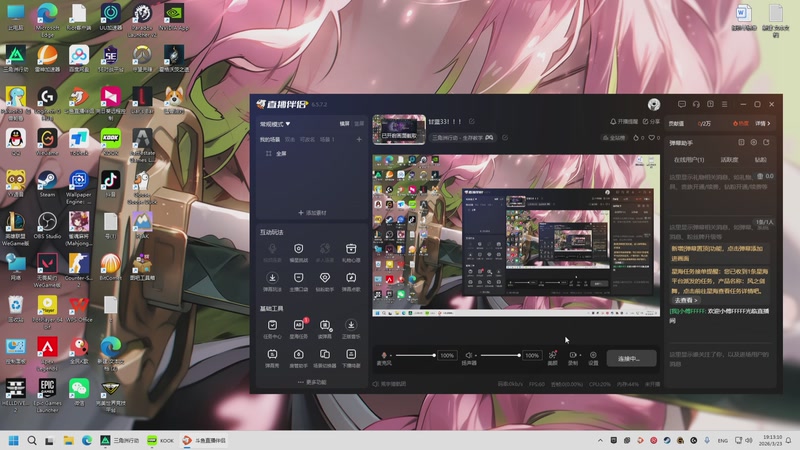The height and width of the screenshot is (450, 800).
Task: Refresh 弹幕助手 panel icon
Action: click(x=766, y=142)
